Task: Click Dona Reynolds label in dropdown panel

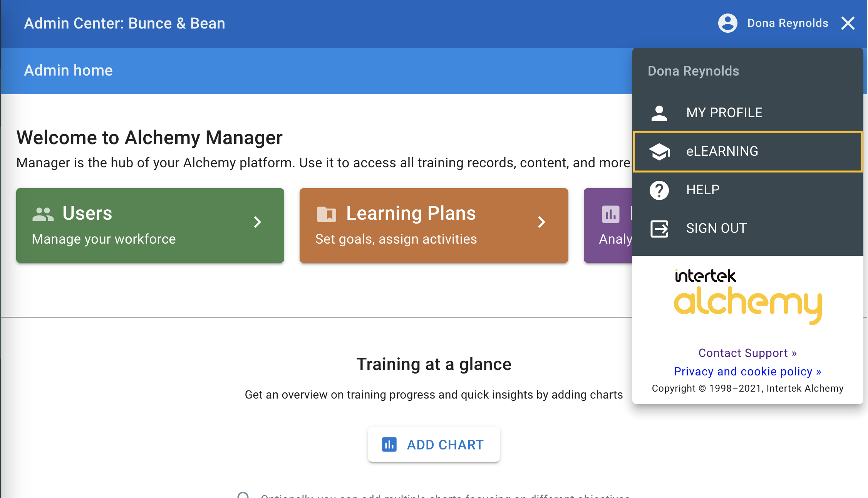Action: [x=694, y=71]
